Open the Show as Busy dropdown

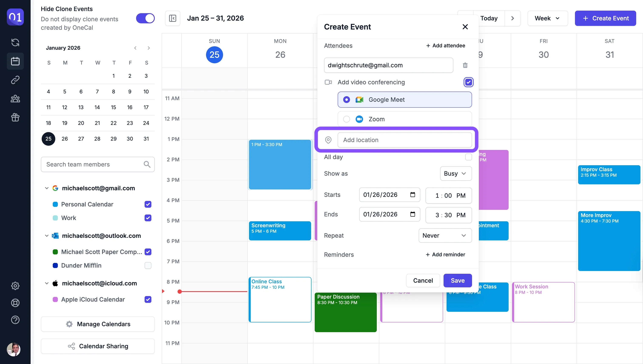click(x=455, y=174)
